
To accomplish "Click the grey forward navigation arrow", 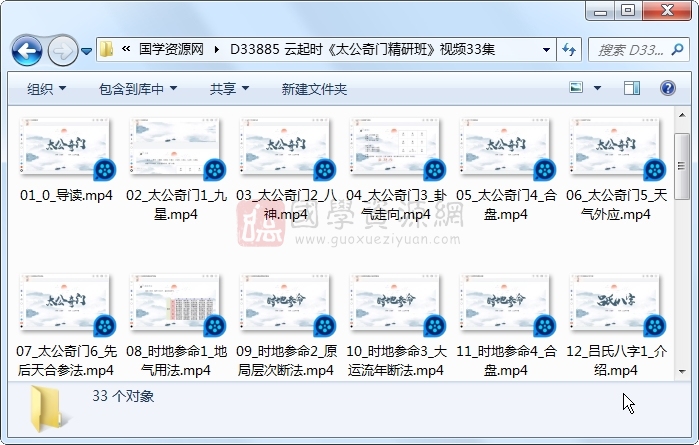I will pyautogui.click(x=62, y=51).
